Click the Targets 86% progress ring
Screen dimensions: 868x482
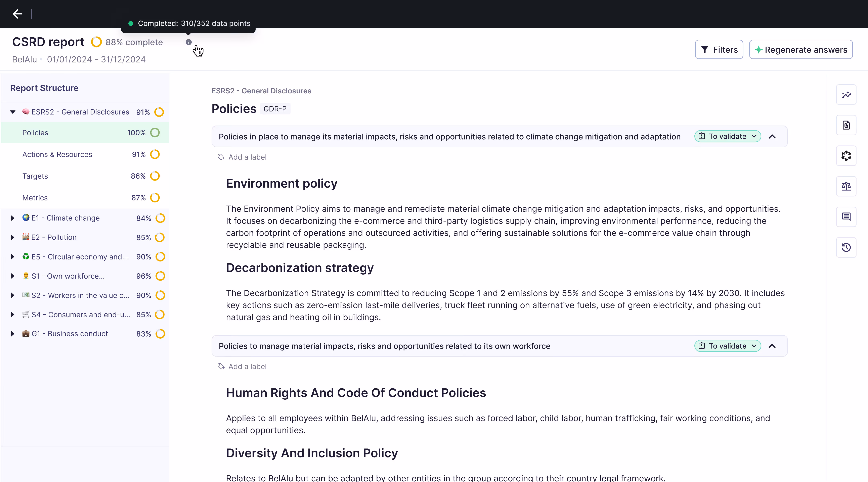point(155,176)
